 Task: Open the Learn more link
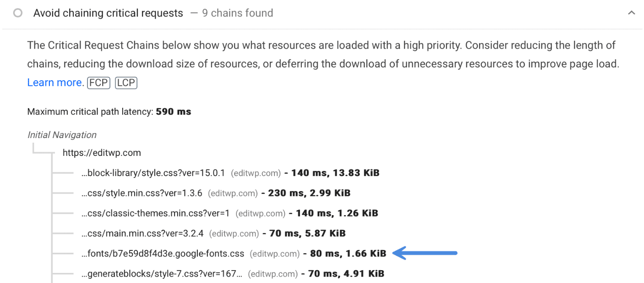point(54,82)
